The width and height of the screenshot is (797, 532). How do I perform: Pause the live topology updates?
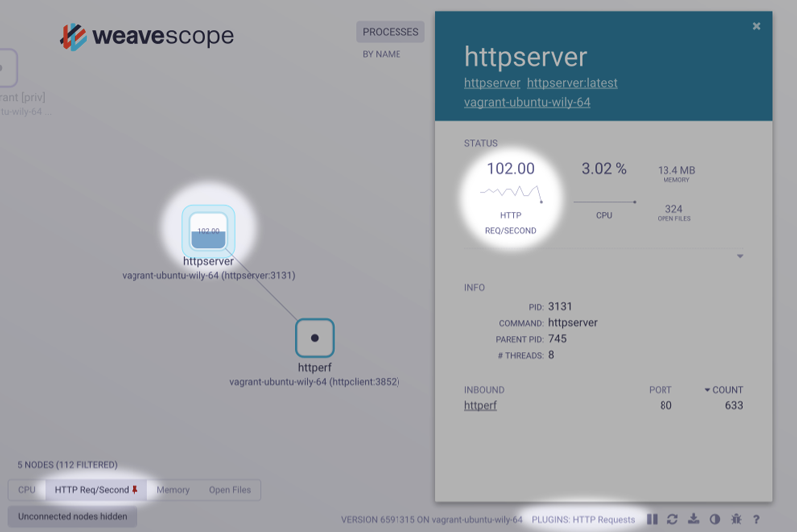[652, 519]
